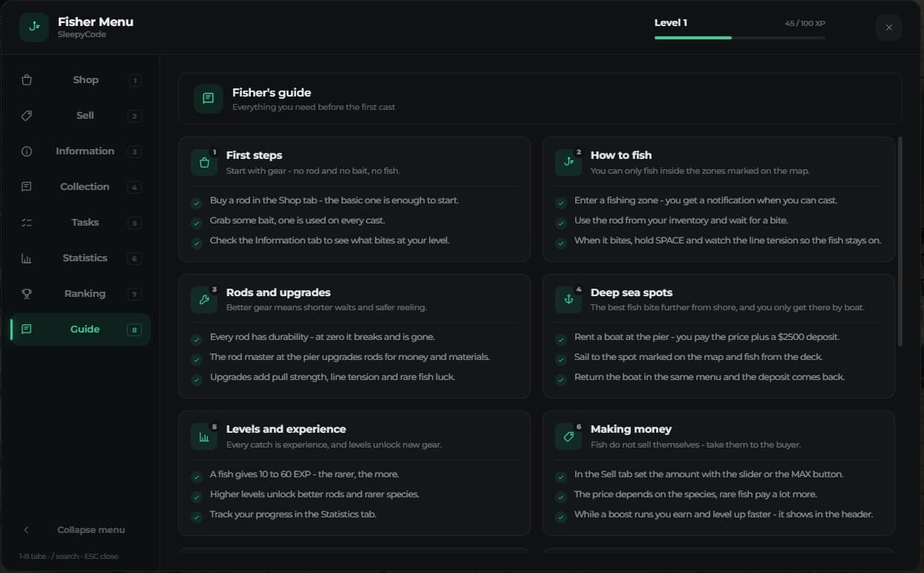Click the checkmark beside 'Every rod has durability'

197,339
